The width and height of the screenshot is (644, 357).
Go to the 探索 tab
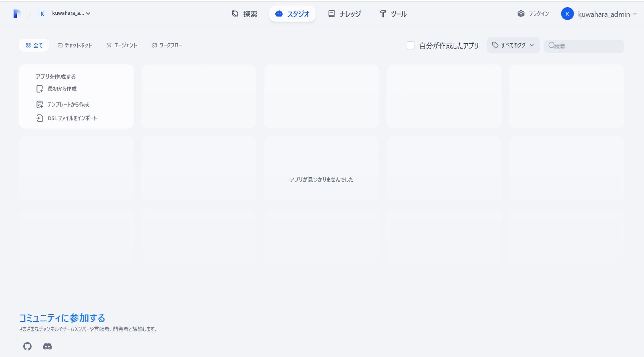244,14
